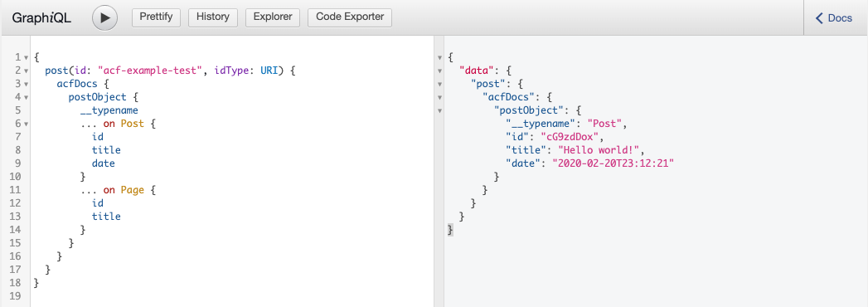This screenshot has width=868, height=307.
Task: Click the "acf-example-test" string in the query
Action: point(151,71)
